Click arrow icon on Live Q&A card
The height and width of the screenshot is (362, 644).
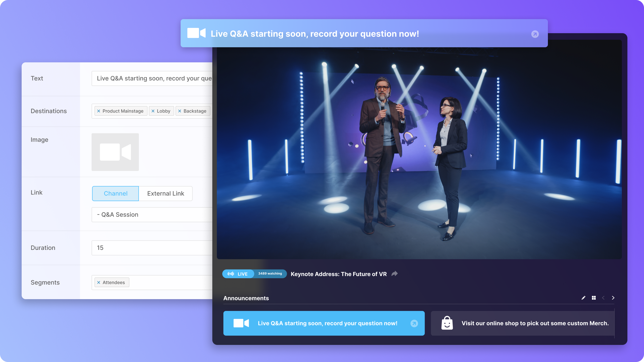pos(414,323)
